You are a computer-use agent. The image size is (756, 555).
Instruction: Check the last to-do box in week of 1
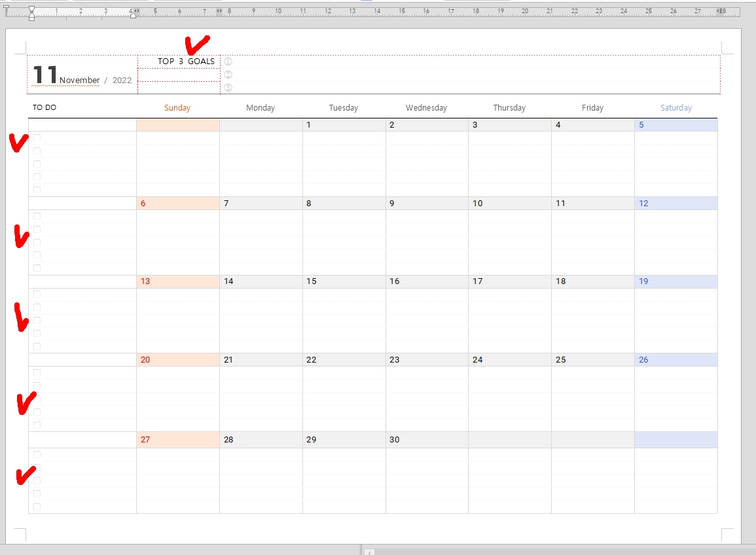click(37, 190)
